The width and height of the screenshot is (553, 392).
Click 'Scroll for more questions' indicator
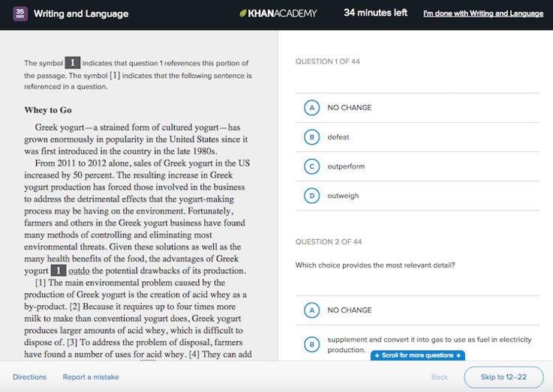pos(417,355)
